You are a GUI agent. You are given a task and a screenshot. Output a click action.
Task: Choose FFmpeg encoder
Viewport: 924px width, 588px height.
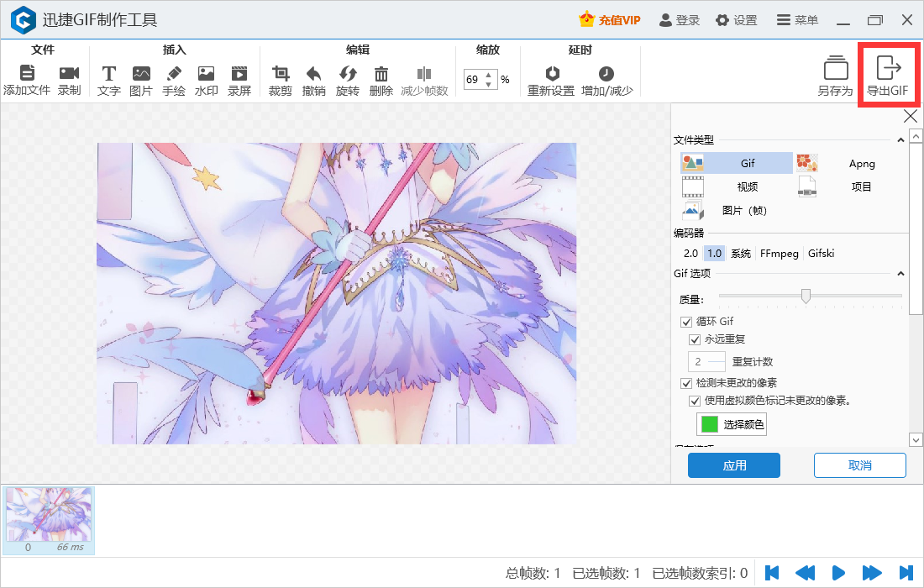tap(779, 254)
